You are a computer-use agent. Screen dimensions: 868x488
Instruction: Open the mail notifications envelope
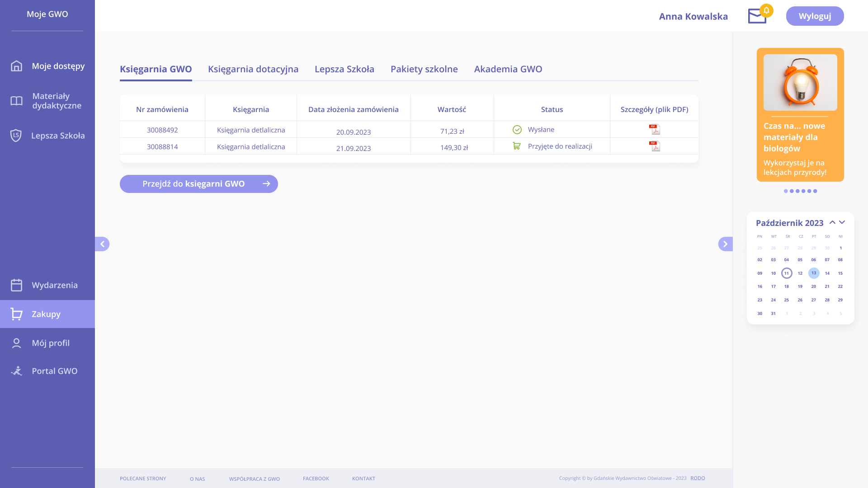757,16
